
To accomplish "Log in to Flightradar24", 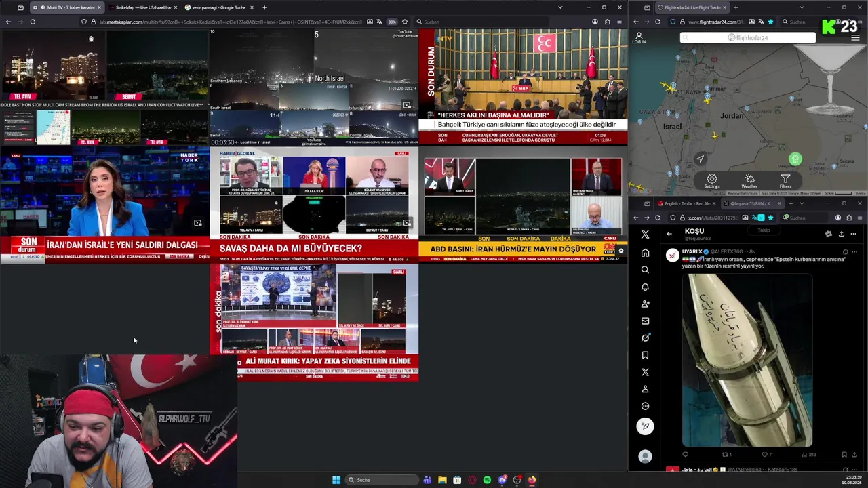I will [x=639, y=37].
